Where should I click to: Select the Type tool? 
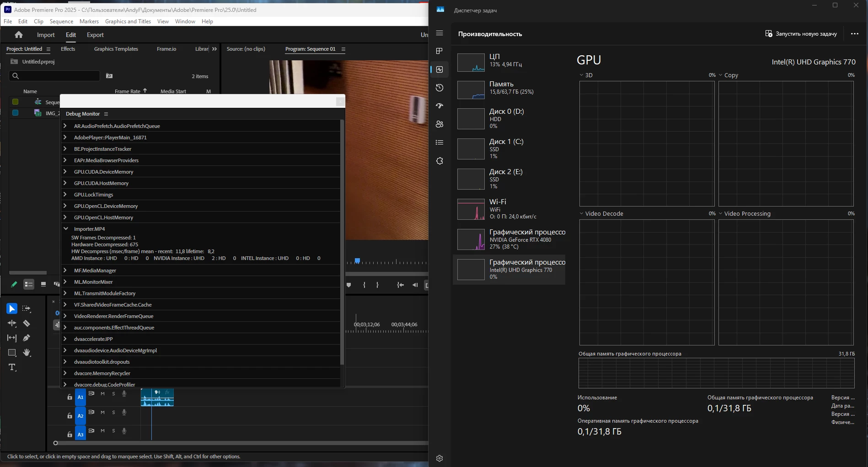12,367
